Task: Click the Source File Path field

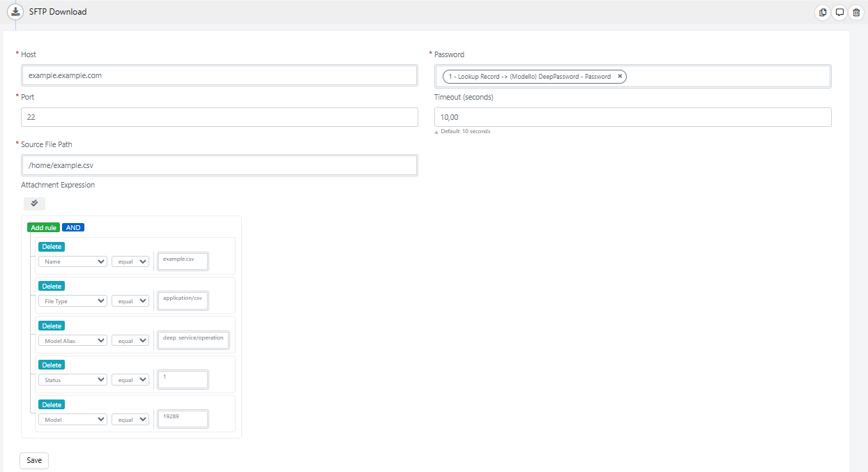Action: [220, 165]
